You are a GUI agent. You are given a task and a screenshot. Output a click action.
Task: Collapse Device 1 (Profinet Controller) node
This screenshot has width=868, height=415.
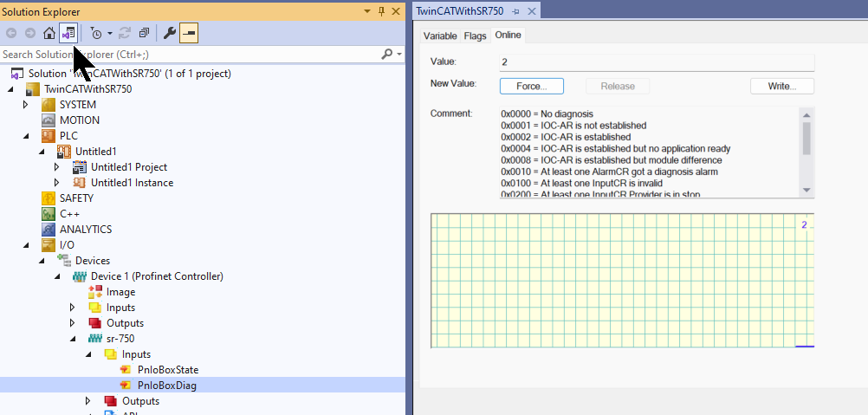pyautogui.click(x=57, y=276)
